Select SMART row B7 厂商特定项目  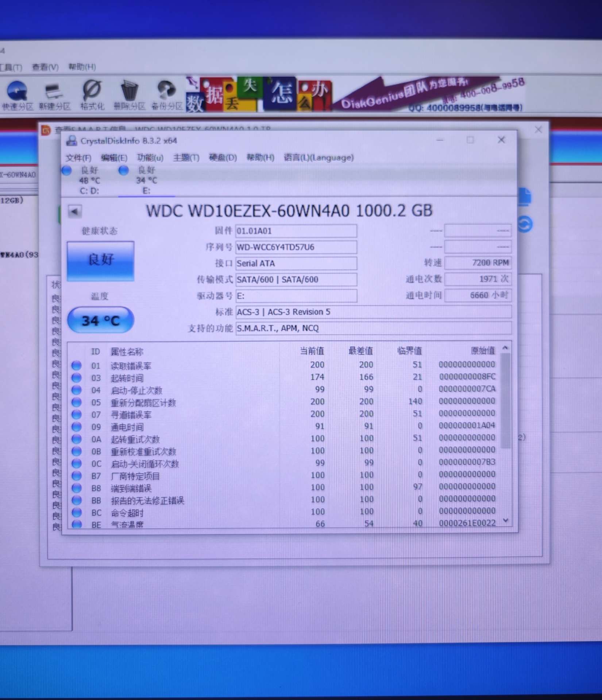point(284,475)
